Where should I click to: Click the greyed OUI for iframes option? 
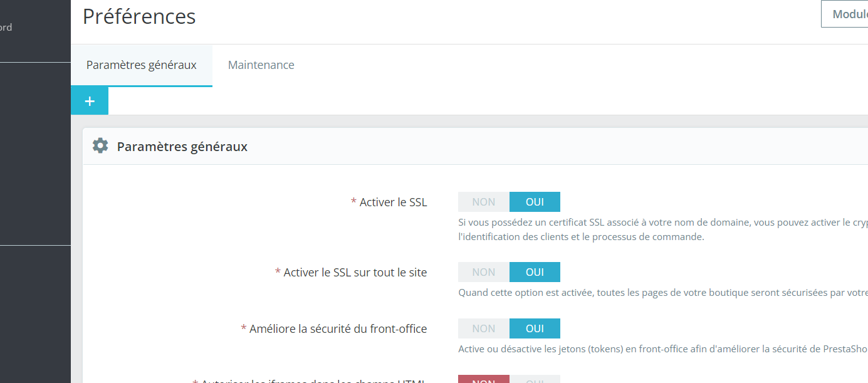(x=535, y=379)
